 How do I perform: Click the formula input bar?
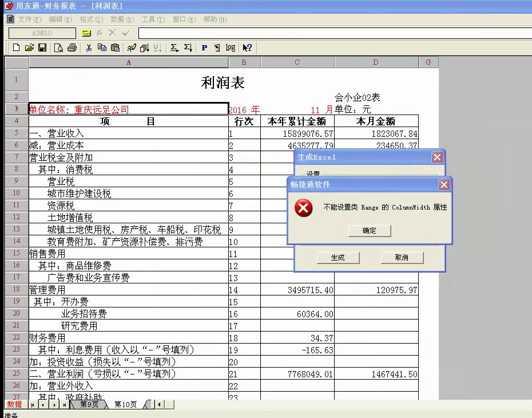pyautogui.click(x=332, y=34)
